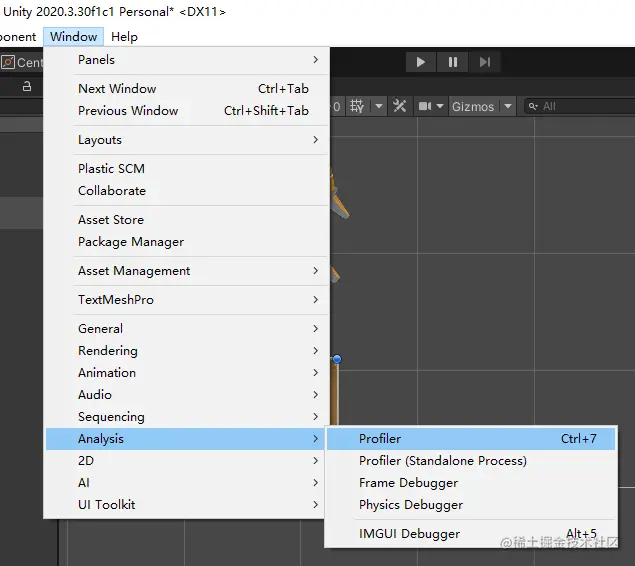Image resolution: width=635 pixels, height=566 pixels.
Task: Expand the Animation submenu
Action: [x=186, y=372]
